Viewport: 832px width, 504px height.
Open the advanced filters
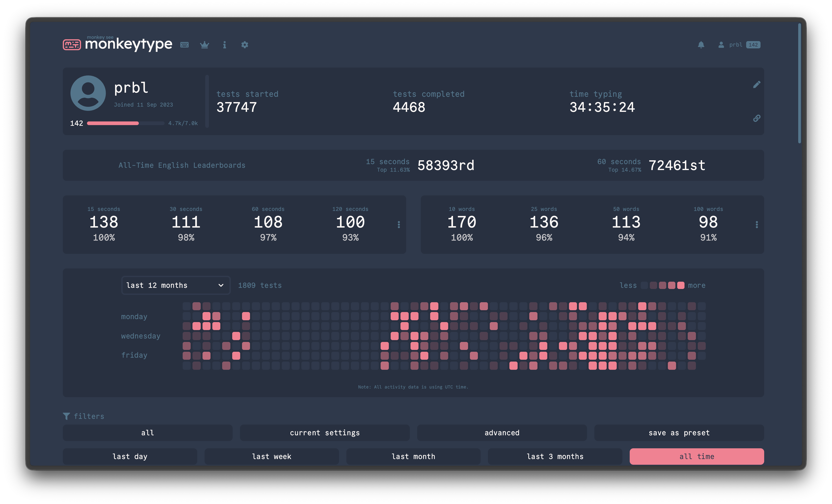[502, 433]
